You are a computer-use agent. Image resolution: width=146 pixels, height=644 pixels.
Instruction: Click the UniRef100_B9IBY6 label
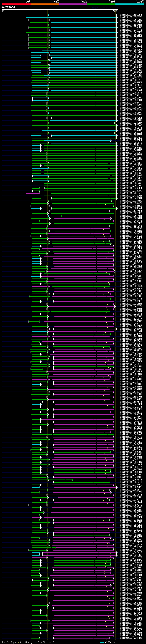(x=131, y=77)
